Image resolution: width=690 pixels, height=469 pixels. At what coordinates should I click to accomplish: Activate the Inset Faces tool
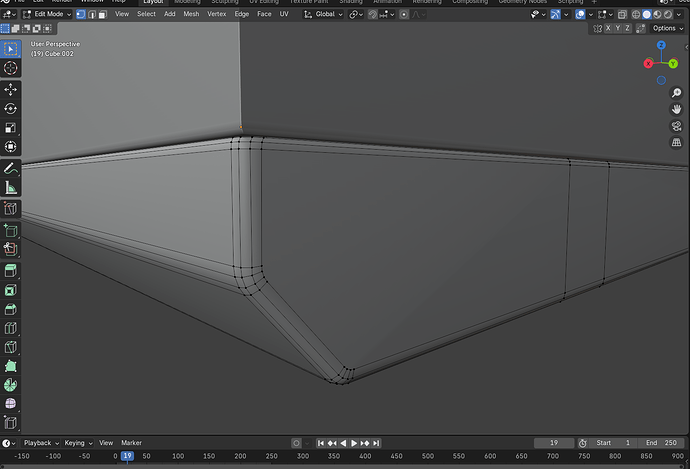[11, 290]
